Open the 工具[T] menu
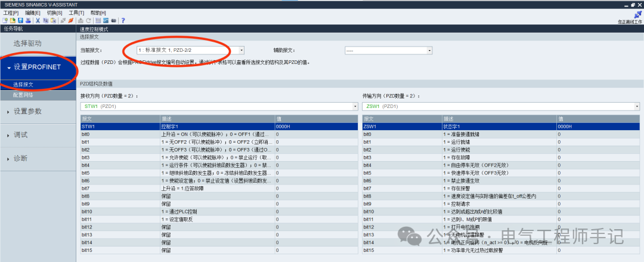 coord(76,13)
